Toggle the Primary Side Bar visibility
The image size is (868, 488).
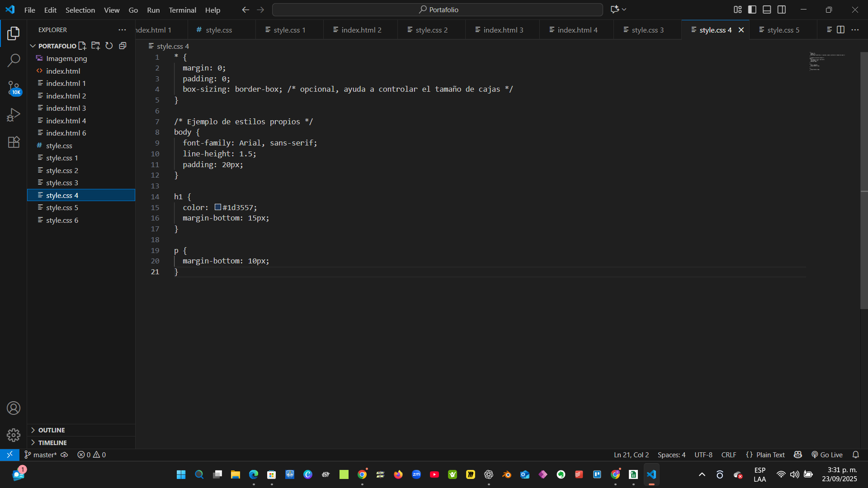[x=752, y=9]
